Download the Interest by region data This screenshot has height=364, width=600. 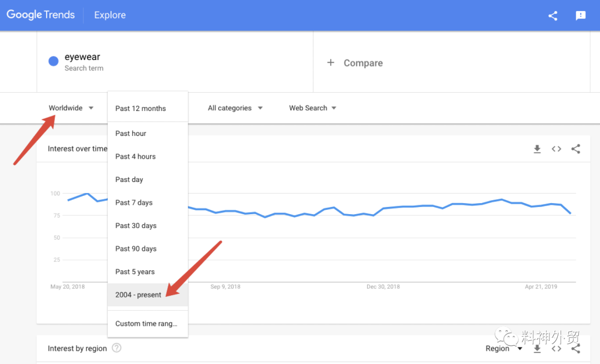[x=537, y=348]
